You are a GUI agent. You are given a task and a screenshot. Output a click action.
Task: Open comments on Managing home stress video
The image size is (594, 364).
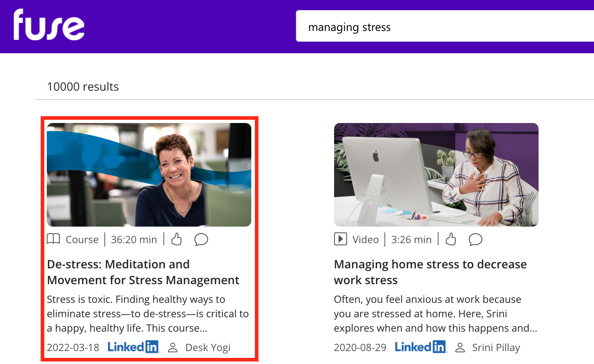[x=475, y=239]
